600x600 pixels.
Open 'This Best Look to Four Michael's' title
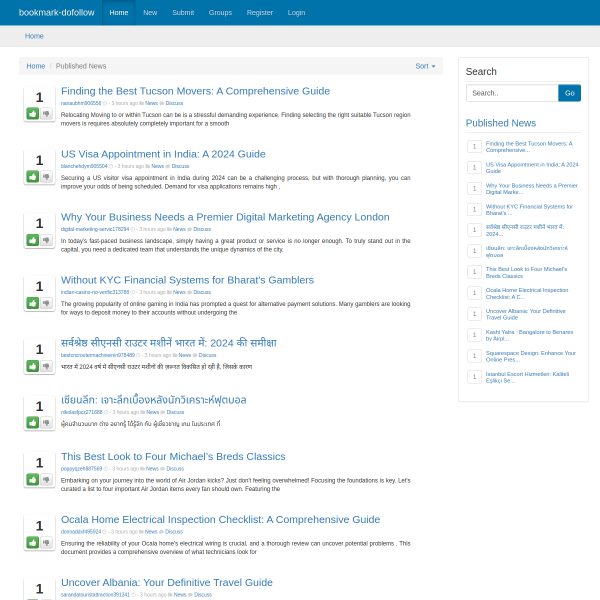[x=173, y=457]
